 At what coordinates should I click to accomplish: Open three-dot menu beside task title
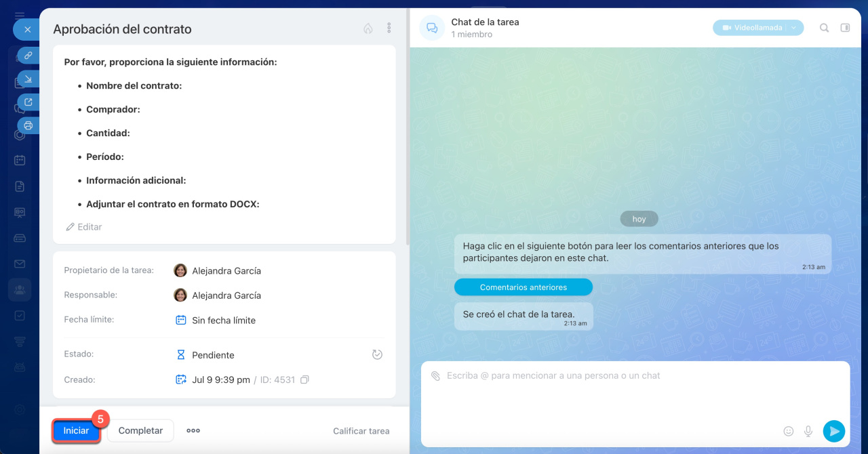389,28
